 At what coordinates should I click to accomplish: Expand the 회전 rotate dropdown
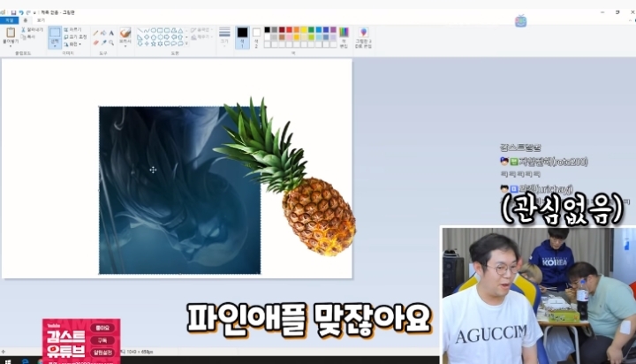pos(72,44)
